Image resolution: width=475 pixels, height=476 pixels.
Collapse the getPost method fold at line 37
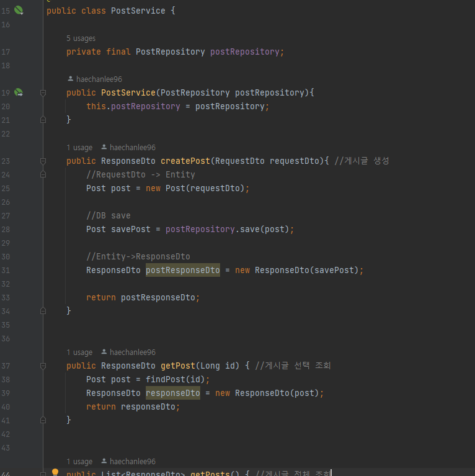[43, 366]
